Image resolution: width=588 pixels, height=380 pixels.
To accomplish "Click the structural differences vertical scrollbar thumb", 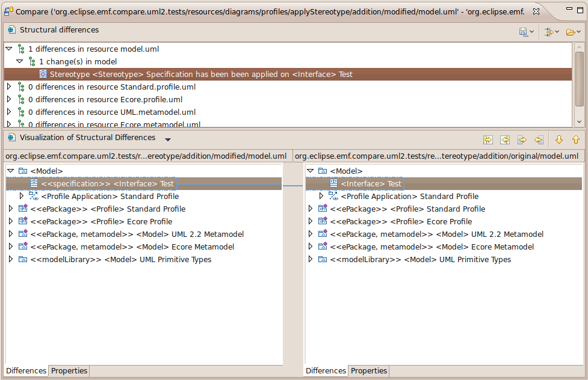I will point(580,79).
